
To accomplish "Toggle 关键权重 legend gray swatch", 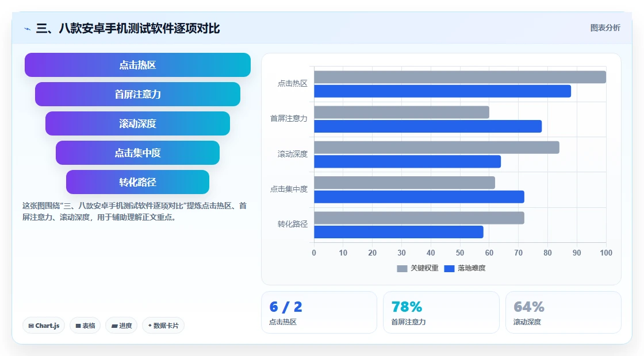I will [402, 268].
